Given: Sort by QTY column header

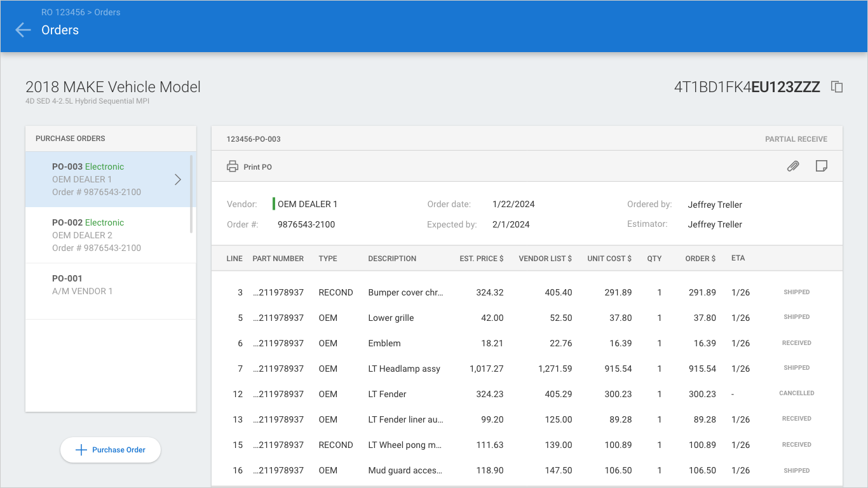Looking at the screenshot, I should pyautogui.click(x=654, y=259).
